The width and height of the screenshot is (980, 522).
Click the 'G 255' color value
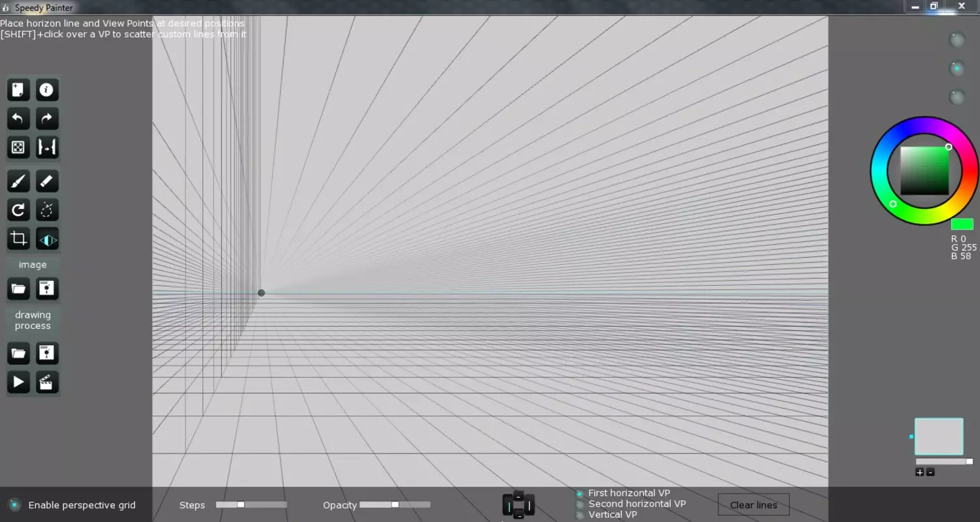[x=964, y=247]
